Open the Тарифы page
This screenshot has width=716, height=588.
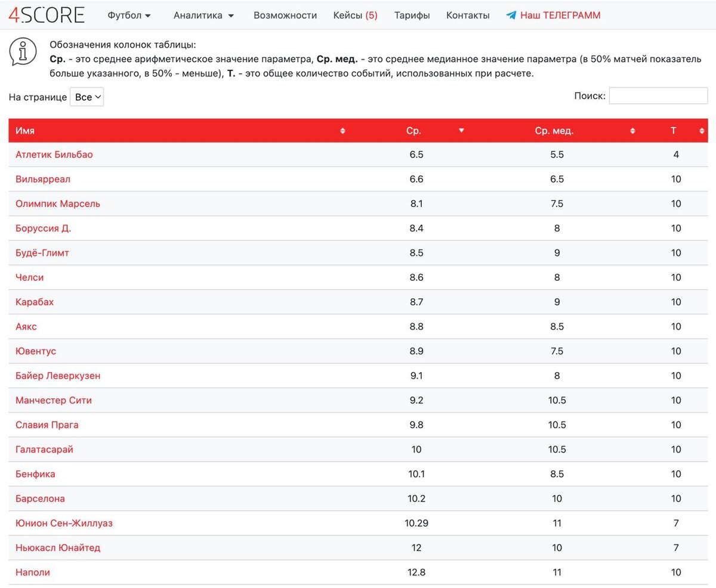412,16
